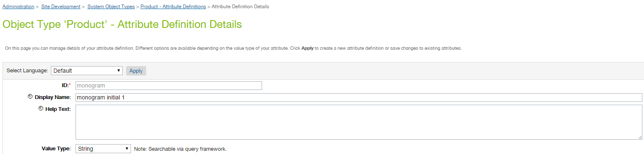Click the Object Type 'Product' page heading
The image size is (644, 154).
coord(122,24)
